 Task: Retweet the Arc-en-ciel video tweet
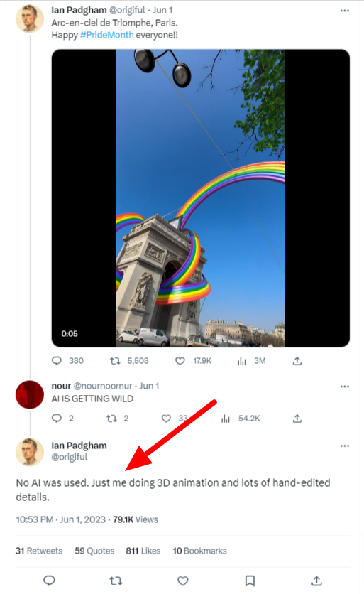coord(115,361)
